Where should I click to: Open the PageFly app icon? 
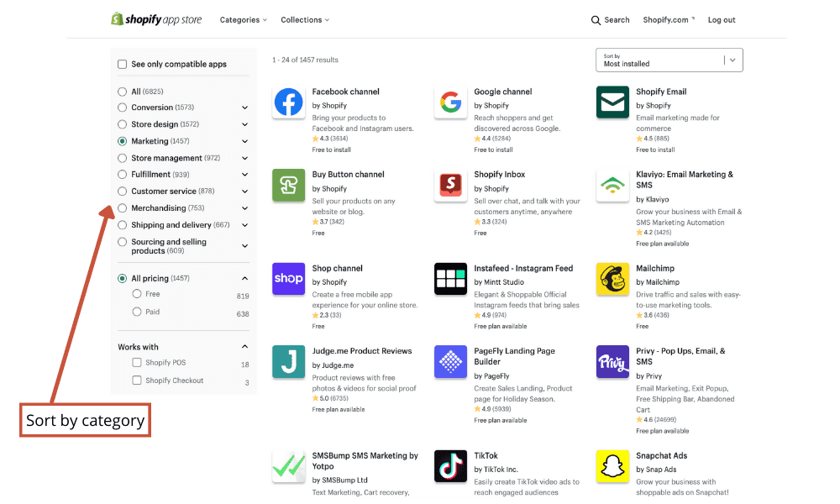(x=450, y=362)
